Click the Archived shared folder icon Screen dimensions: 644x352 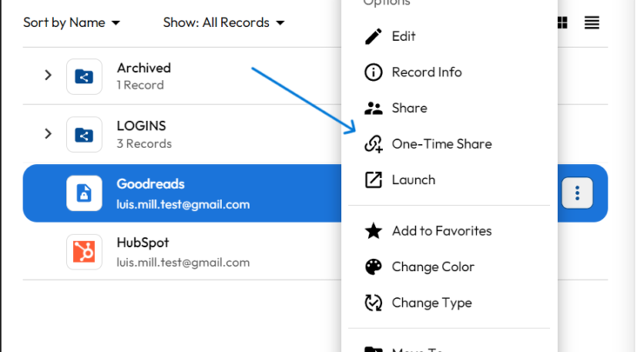point(84,76)
